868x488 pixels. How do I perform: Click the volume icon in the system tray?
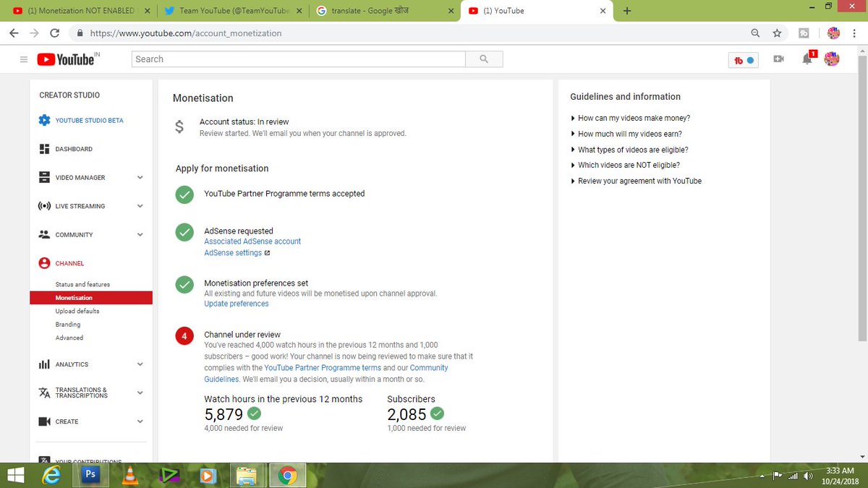[808, 475]
